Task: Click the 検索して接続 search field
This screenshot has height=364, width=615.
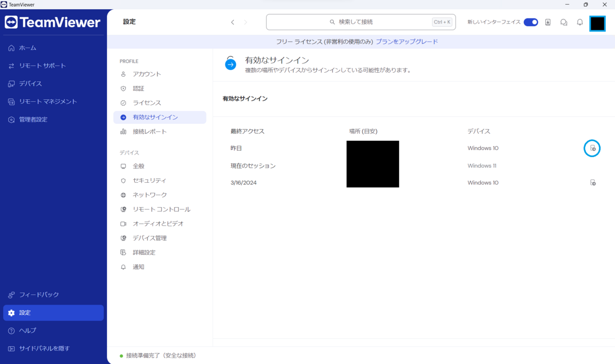Action: (x=361, y=22)
